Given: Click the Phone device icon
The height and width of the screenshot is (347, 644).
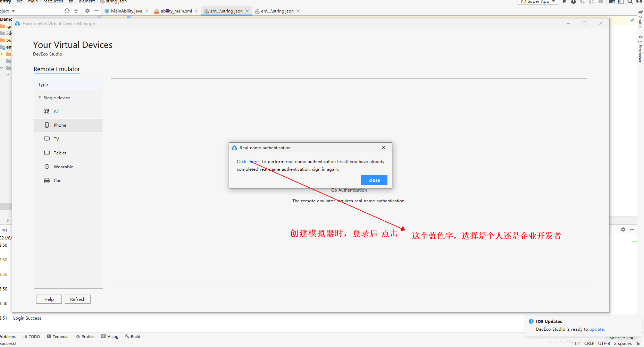Looking at the screenshot, I should pyautogui.click(x=47, y=125).
